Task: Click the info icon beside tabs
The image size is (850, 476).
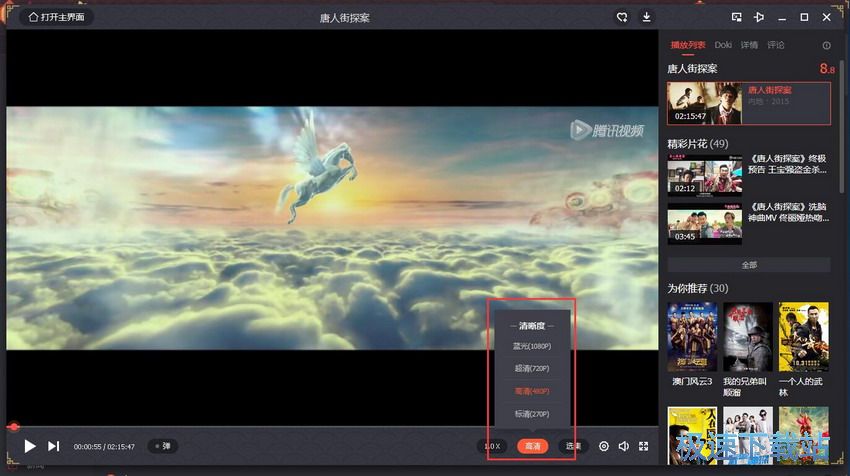Action: pyautogui.click(x=826, y=46)
